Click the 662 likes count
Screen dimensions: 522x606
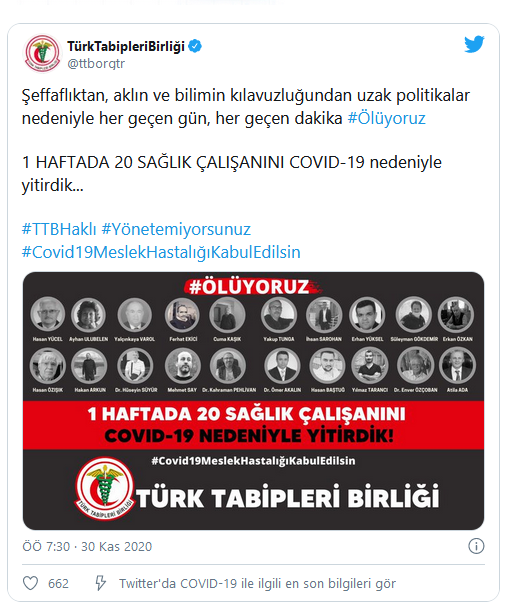58,584
